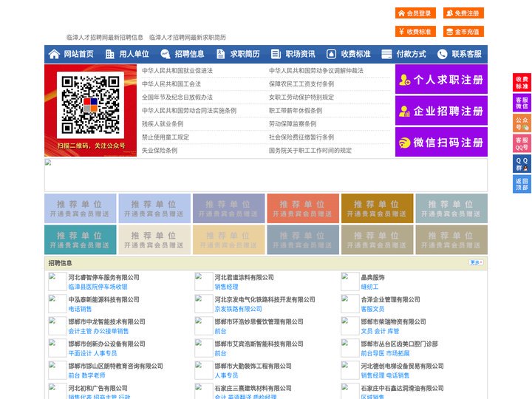Click the teal 推荐单位 banner tile
This screenshot has width=532, height=399.
click(80, 239)
